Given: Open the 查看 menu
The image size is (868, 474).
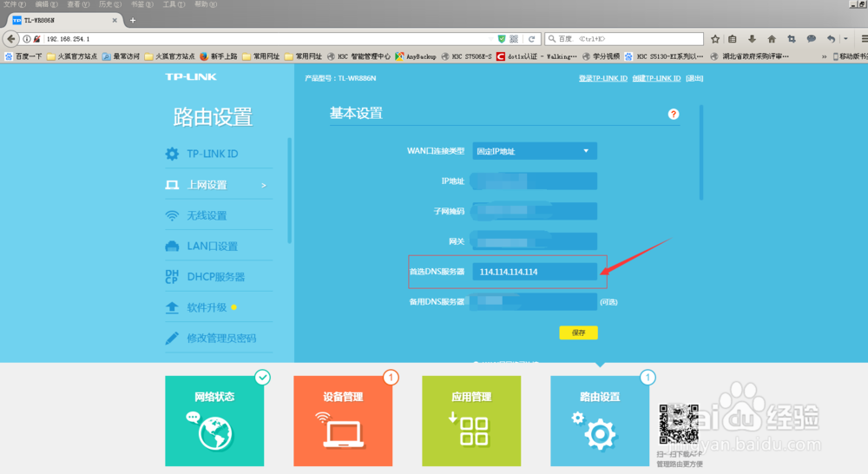Looking at the screenshot, I should (x=78, y=3).
